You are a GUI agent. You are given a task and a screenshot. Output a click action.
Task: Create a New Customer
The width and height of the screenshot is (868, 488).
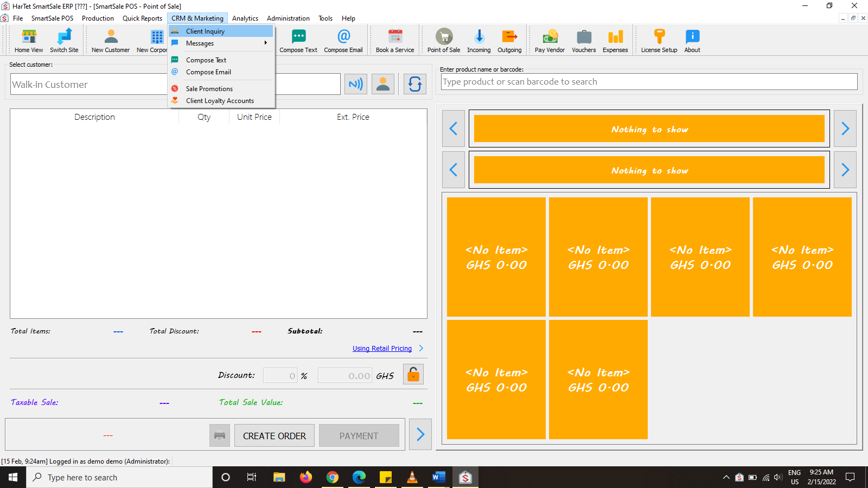click(x=110, y=39)
